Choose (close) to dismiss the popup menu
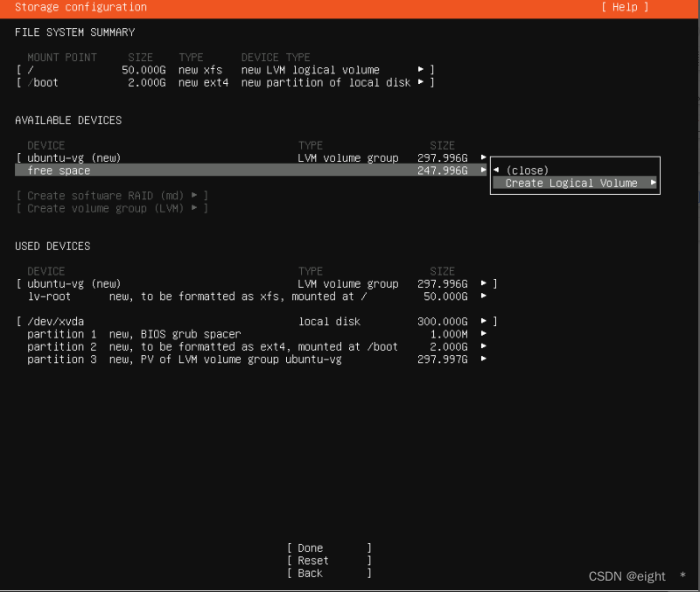 [x=527, y=171]
